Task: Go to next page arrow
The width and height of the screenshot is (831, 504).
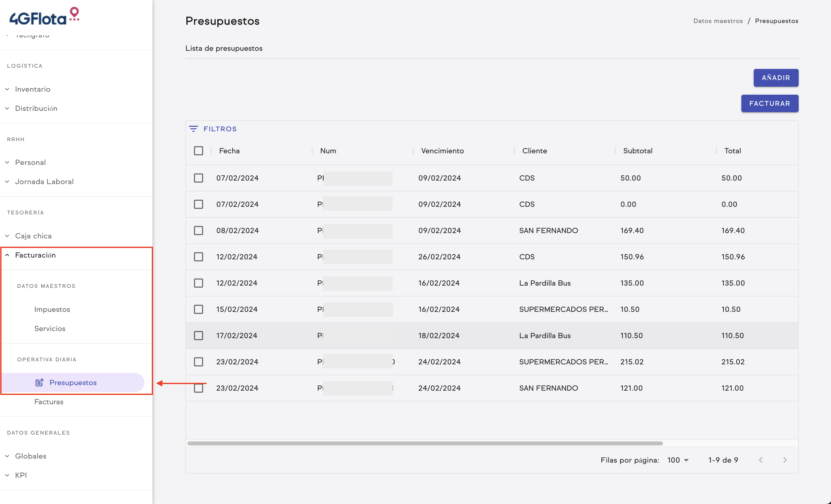Action: 785,460
